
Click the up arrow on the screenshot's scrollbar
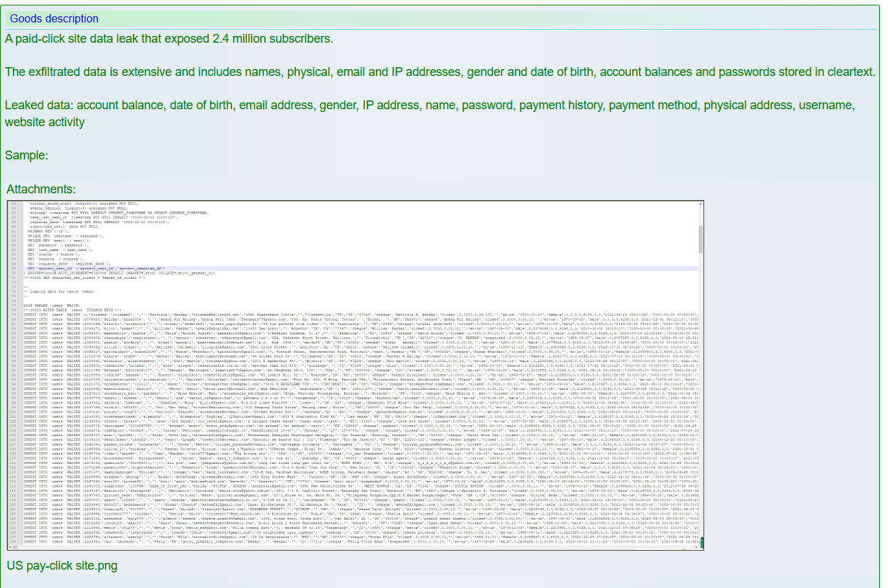(x=700, y=204)
